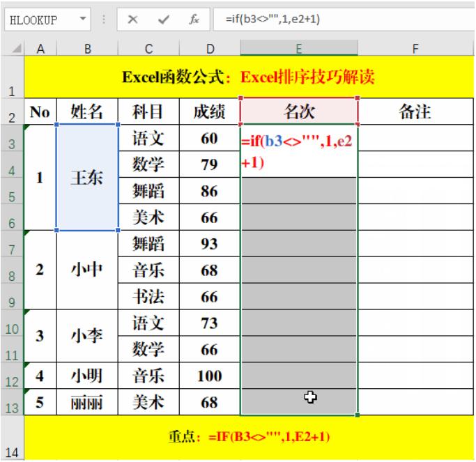
Task: Click the Select All corner triangle
Action: pyautogui.click(x=17, y=48)
